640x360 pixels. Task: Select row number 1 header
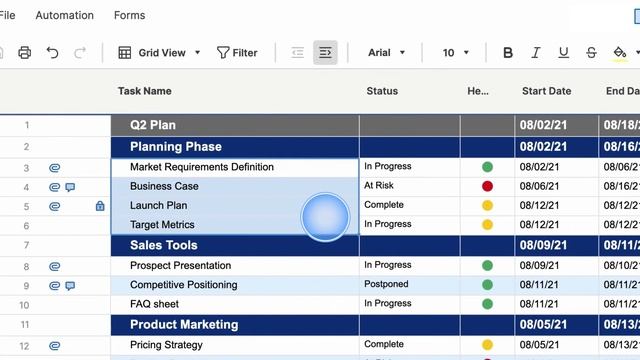pos(27,125)
